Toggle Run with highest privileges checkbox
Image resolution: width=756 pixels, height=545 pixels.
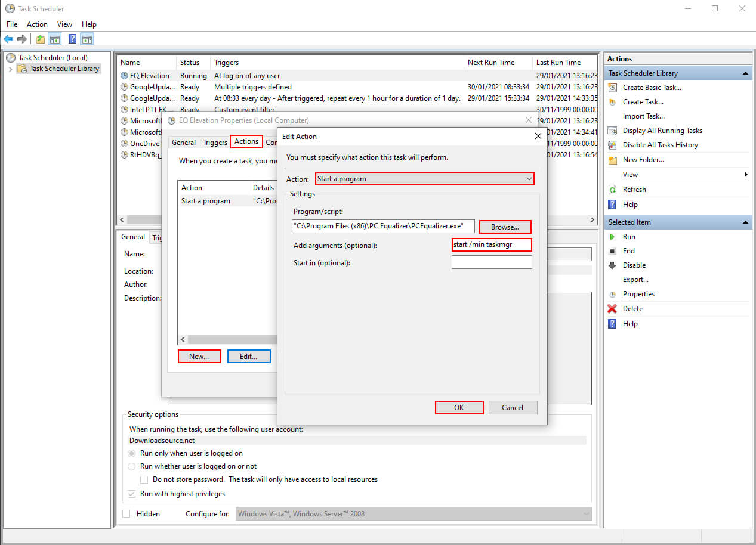click(x=132, y=494)
